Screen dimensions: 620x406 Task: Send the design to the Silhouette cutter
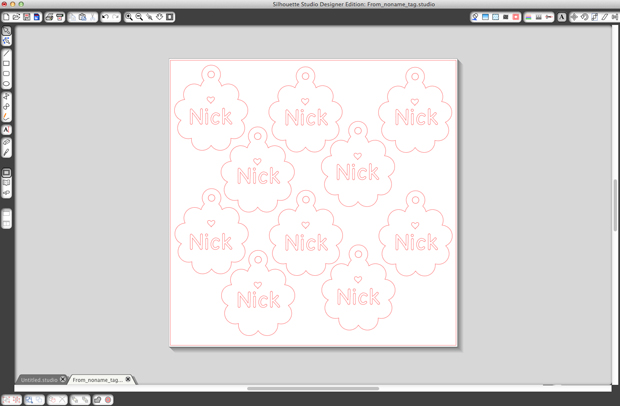point(60,17)
